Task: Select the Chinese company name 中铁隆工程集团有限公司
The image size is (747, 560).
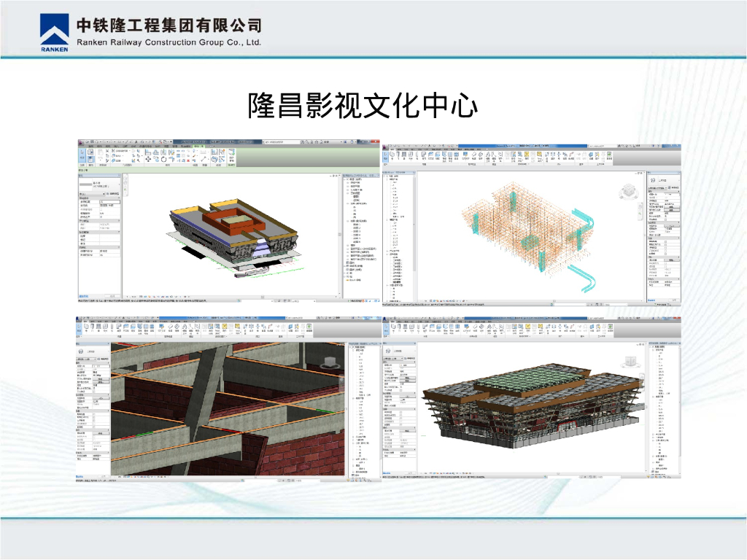Action: click(x=169, y=26)
